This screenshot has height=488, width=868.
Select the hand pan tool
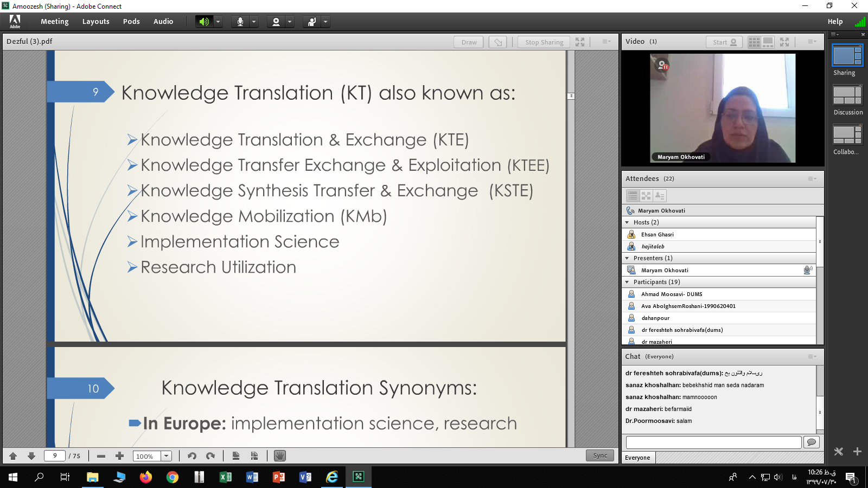pos(279,456)
